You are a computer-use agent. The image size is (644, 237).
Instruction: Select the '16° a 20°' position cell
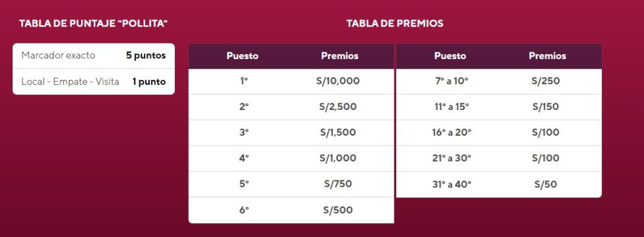452,133
